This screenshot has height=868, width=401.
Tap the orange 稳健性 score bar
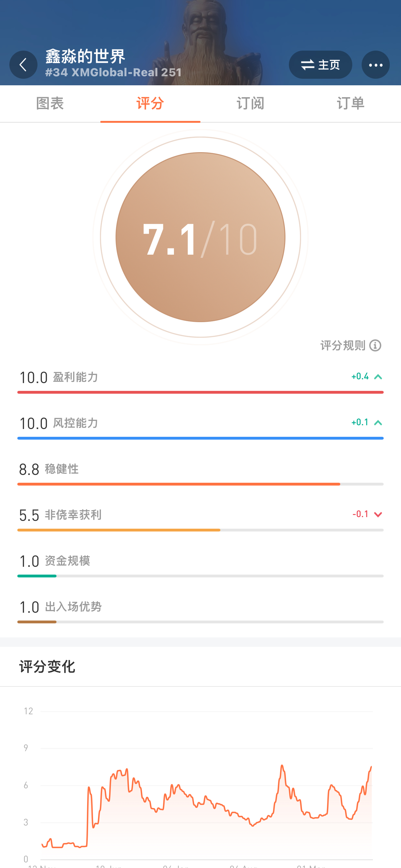pos(179,484)
